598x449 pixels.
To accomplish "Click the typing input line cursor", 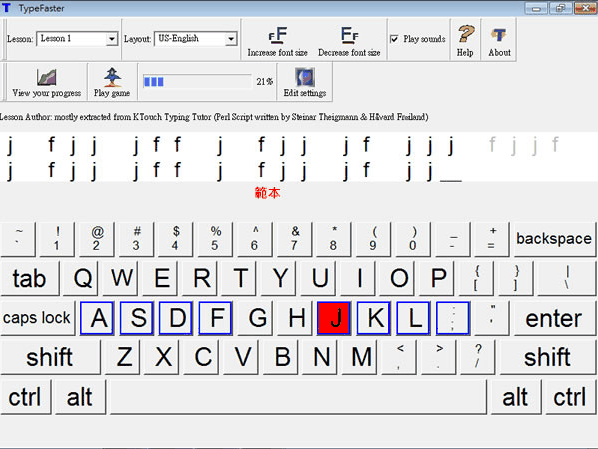I will 451,180.
